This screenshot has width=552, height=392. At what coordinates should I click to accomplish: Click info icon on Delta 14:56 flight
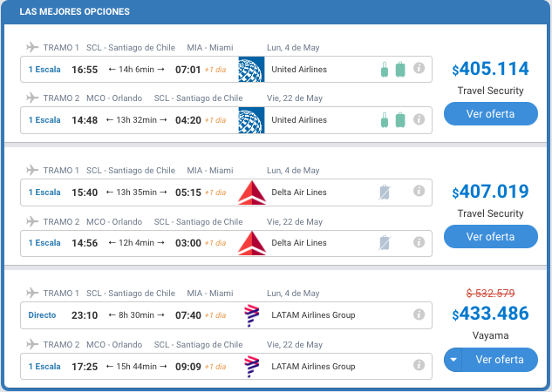tap(419, 242)
